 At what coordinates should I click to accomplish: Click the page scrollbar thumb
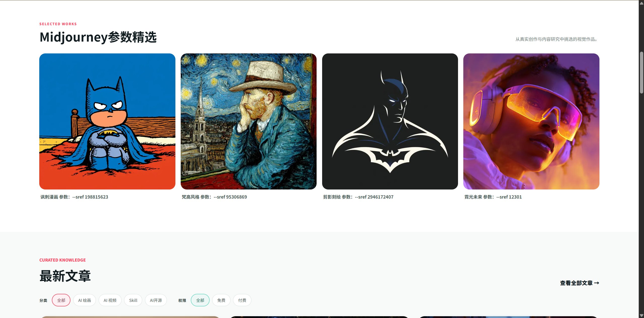point(641,73)
